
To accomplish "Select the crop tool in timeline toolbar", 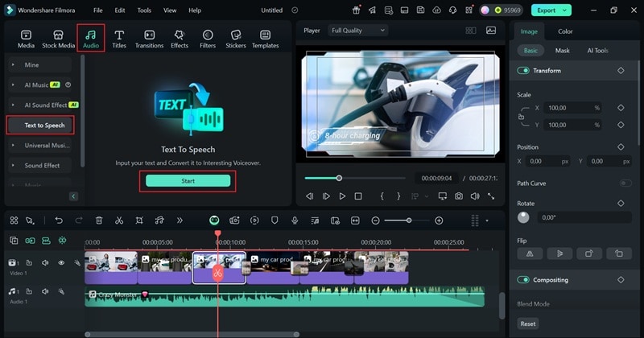I will (x=139, y=221).
